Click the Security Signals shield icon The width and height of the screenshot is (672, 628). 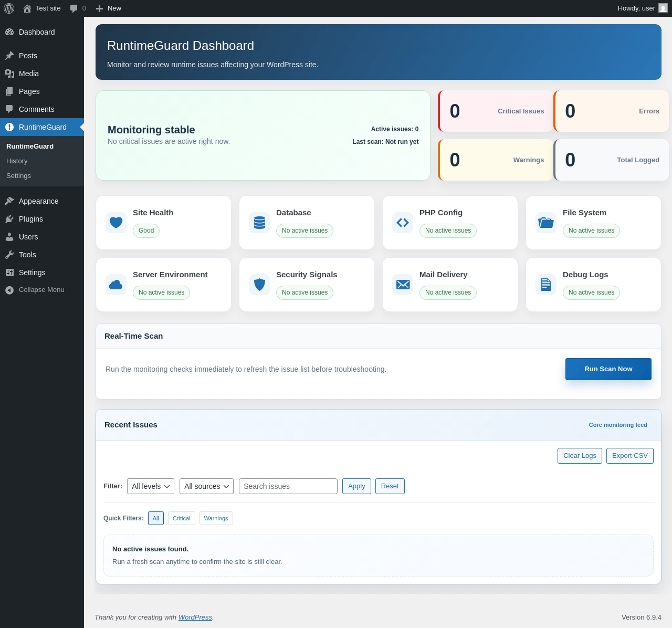point(259,285)
